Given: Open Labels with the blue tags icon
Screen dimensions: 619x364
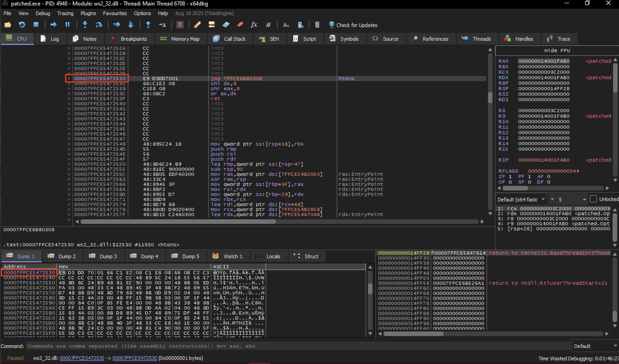Looking at the screenshot, I should [x=226, y=24].
